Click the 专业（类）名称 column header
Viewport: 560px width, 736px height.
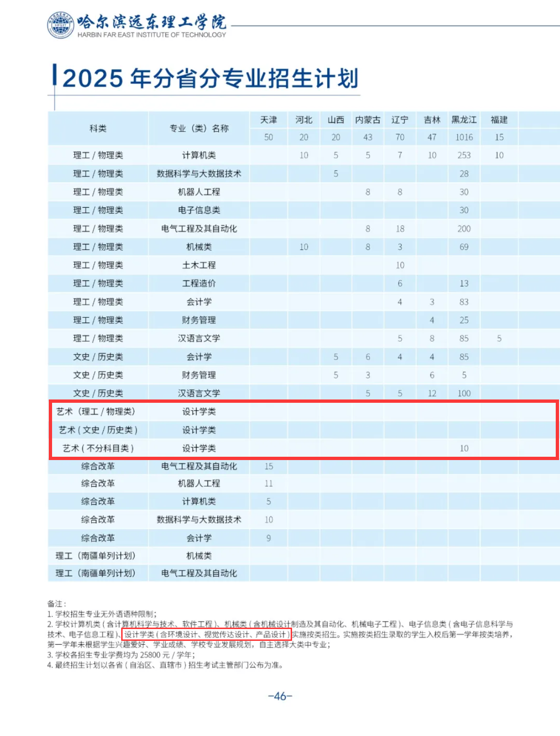pos(199,128)
